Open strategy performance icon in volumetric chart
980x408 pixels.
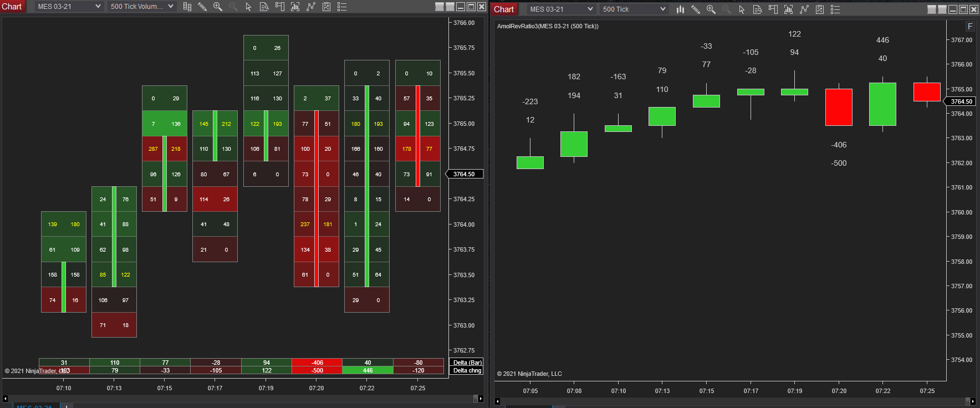coord(326,7)
